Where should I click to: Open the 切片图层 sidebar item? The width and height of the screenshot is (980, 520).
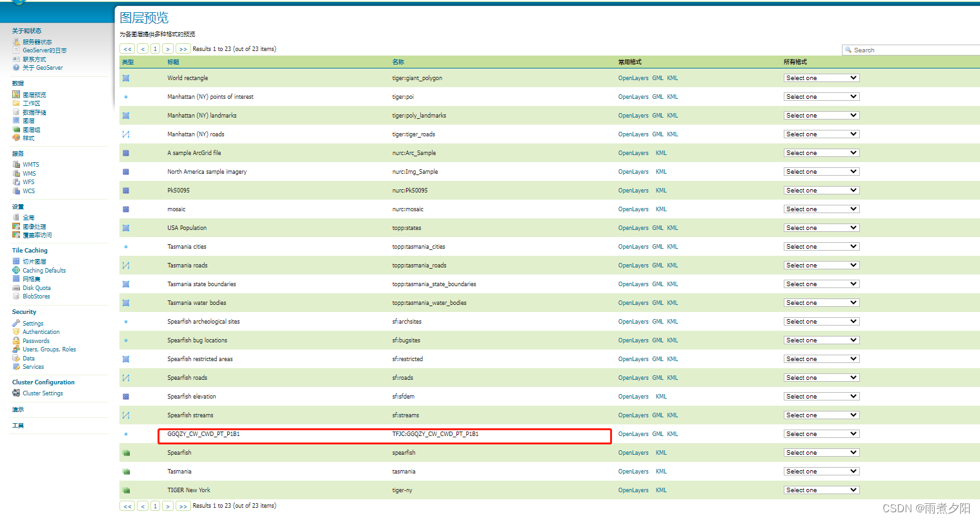click(x=34, y=262)
